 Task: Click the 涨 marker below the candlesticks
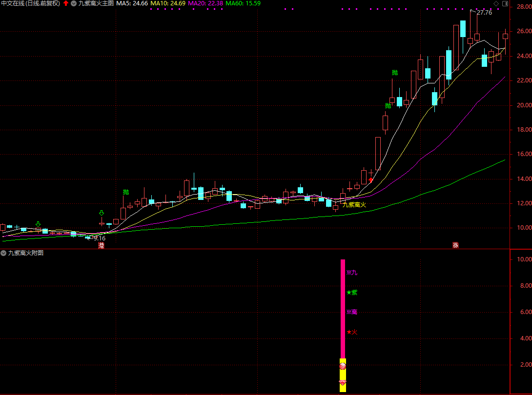coord(455,245)
